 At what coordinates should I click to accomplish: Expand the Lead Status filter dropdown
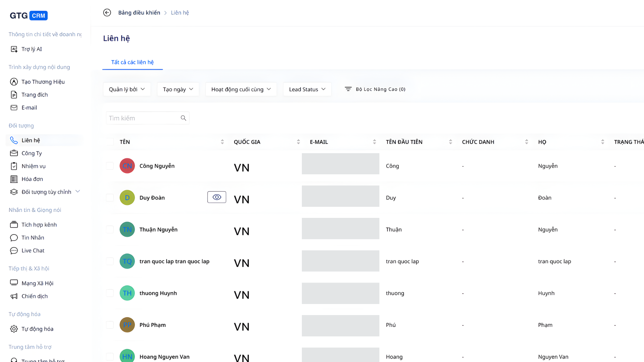[307, 89]
